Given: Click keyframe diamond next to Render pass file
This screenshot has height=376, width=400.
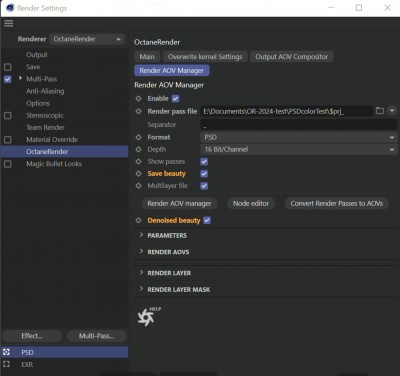Looking at the screenshot, I should tap(139, 111).
